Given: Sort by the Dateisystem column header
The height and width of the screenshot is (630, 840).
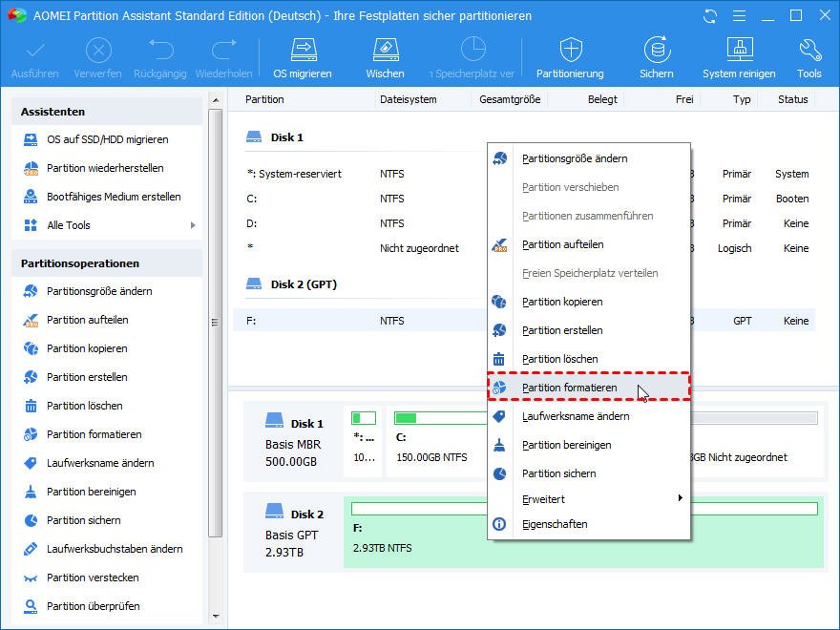Looking at the screenshot, I should click(409, 99).
